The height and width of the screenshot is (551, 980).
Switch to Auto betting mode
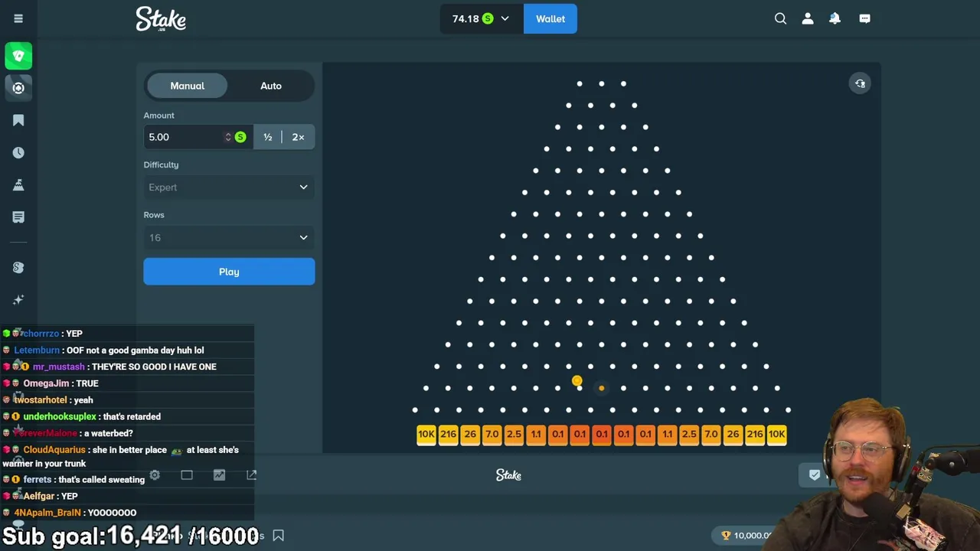pos(271,86)
